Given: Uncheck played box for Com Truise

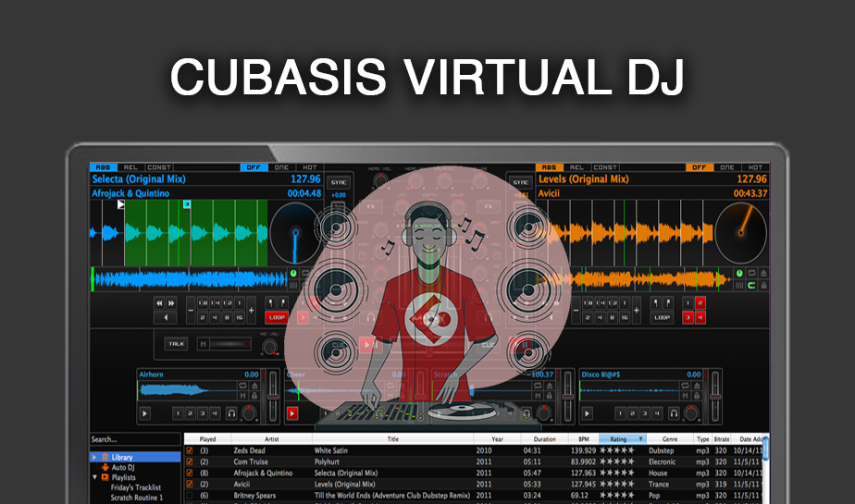Looking at the screenshot, I should 189,461.
